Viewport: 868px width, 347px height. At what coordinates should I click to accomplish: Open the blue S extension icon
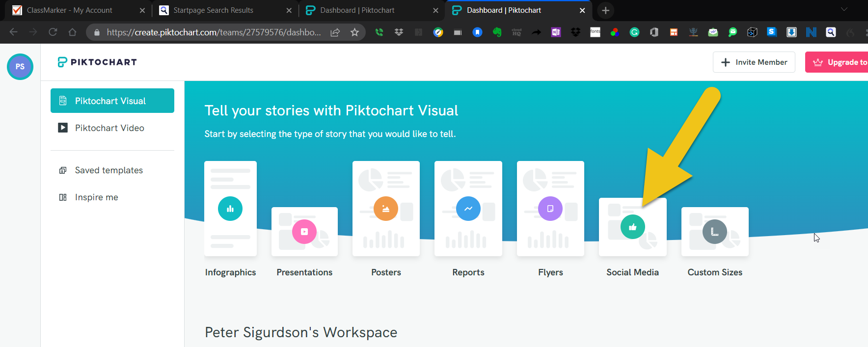pos(772,32)
